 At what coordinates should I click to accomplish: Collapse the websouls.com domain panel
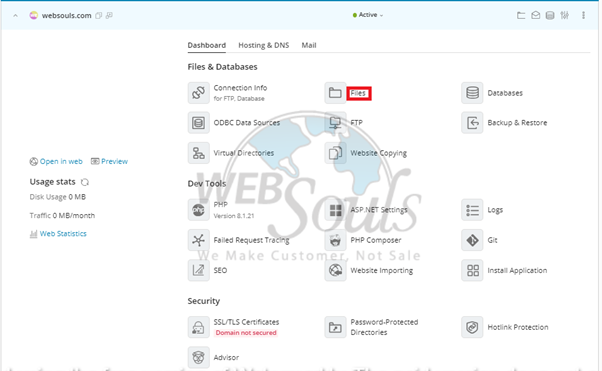[x=15, y=16]
